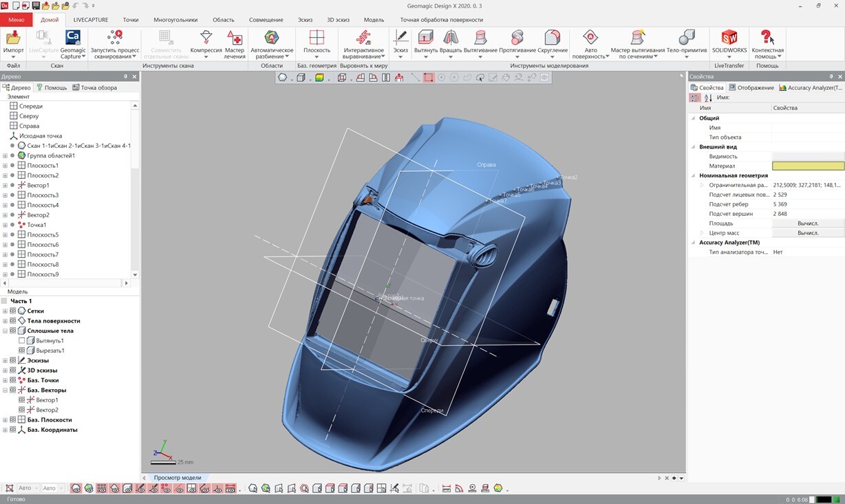Calculate Центр масс with Вычисл. button
Viewport: 845px width, 504px height.
pyautogui.click(x=808, y=233)
